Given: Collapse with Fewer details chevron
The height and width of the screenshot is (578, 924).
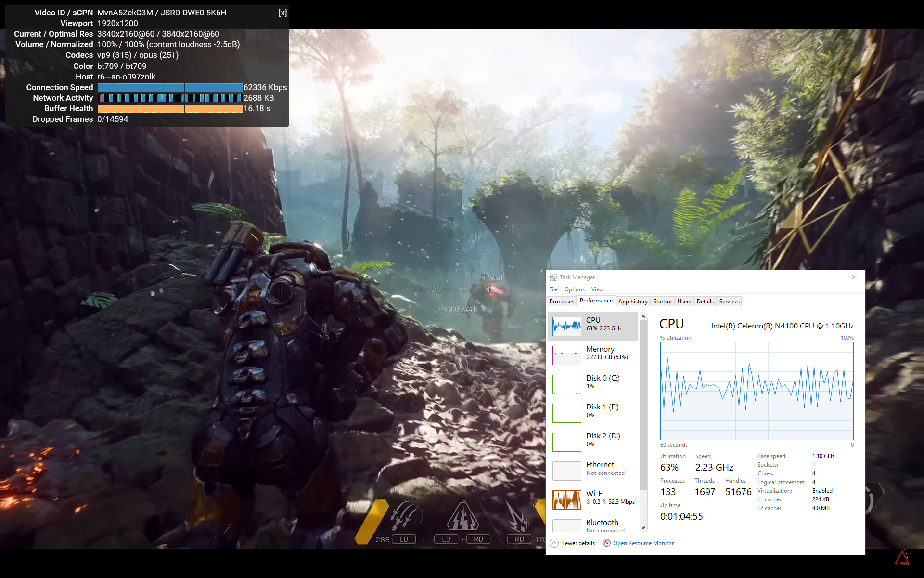Looking at the screenshot, I should tap(554, 543).
